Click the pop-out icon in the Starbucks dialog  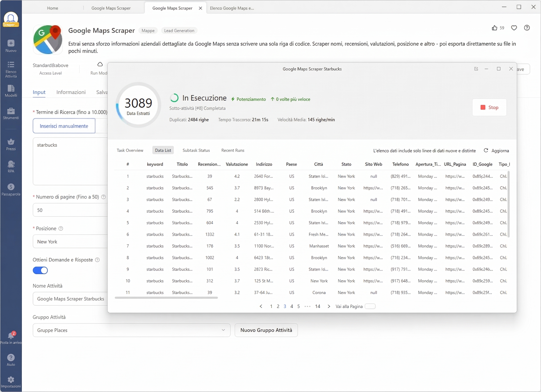(476, 69)
